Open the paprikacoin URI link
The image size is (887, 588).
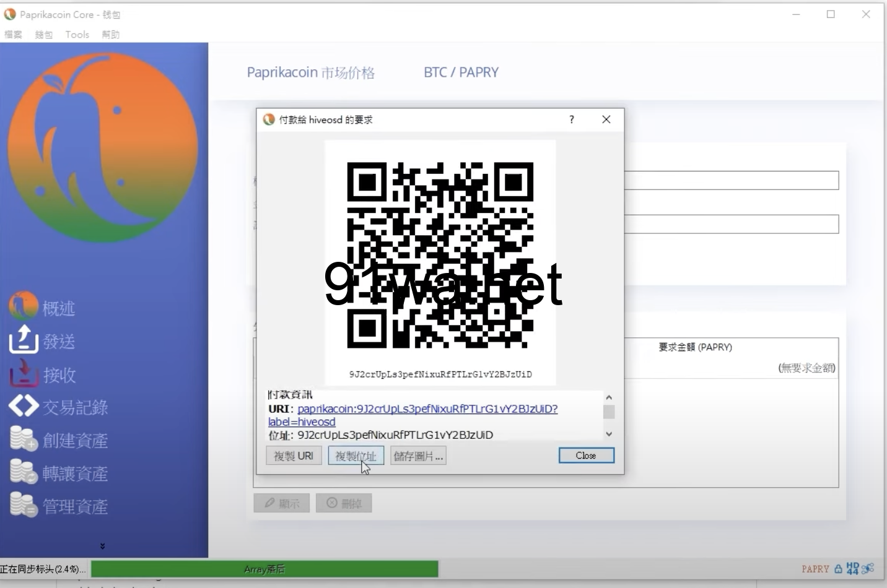point(427,409)
